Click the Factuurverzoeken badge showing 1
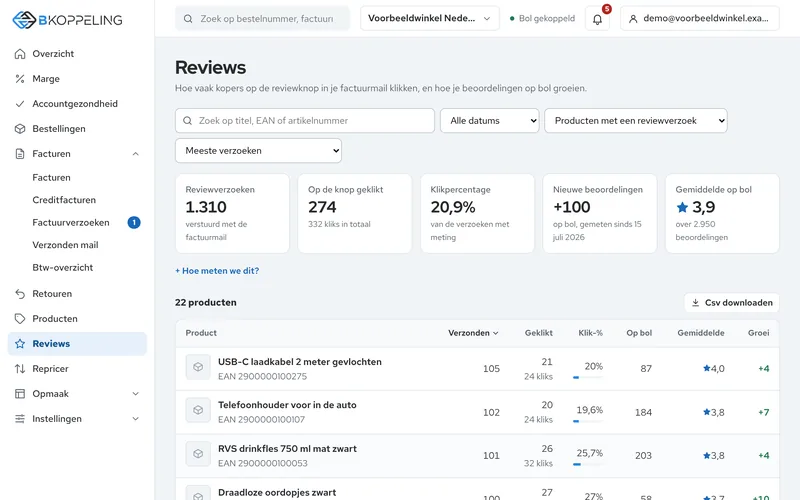 point(134,222)
